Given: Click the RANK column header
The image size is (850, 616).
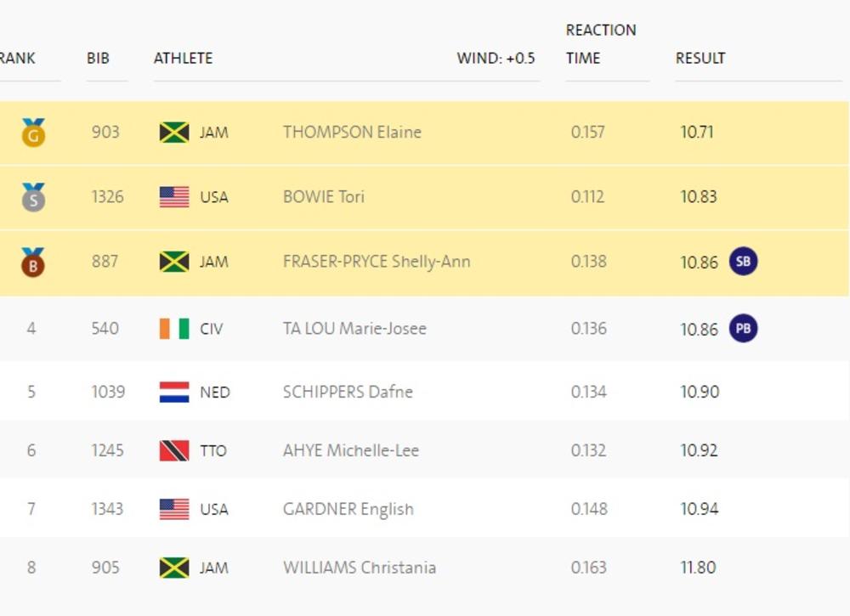Looking at the screenshot, I should (17, 59).
